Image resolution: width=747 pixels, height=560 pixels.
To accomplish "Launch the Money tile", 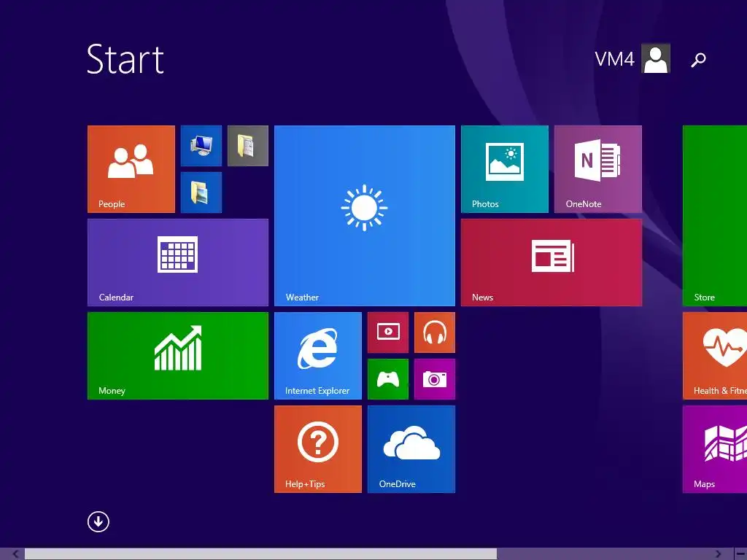I will point(178,356).
